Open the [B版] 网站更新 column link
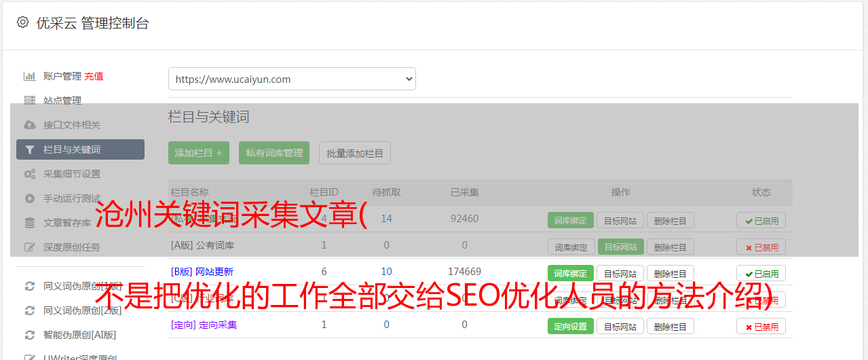Screen dimensions: 868x360 point(202,272)
